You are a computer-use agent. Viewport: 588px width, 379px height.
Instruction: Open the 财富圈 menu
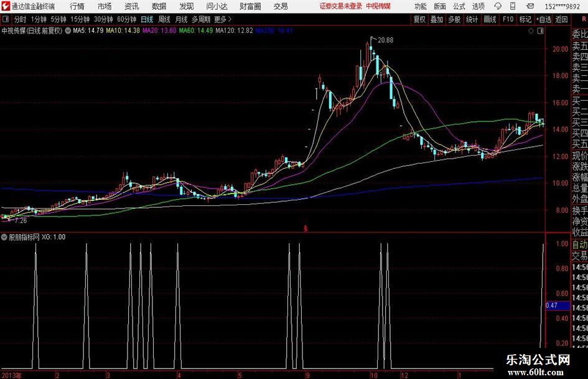click(x=250, y=6)
